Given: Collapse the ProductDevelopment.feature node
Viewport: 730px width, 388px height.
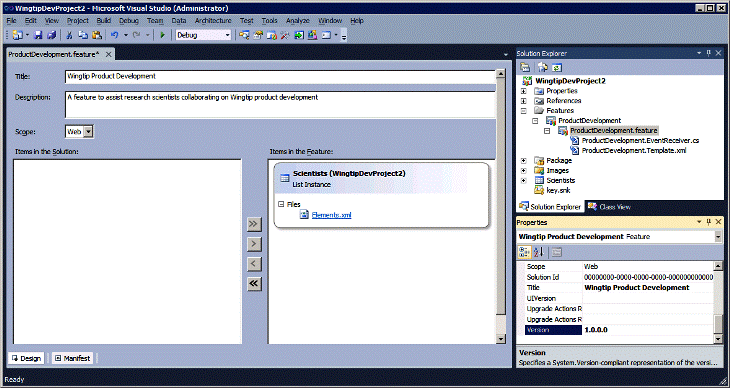Looking at the screenshot, I should point(547,131).
